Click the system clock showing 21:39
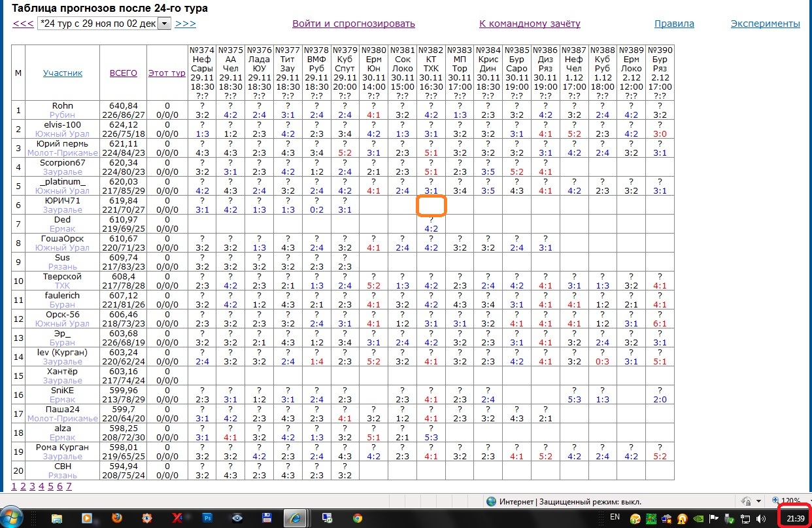Image resolution: width=812 pixels, height=528 pixels. pos(795,518)
